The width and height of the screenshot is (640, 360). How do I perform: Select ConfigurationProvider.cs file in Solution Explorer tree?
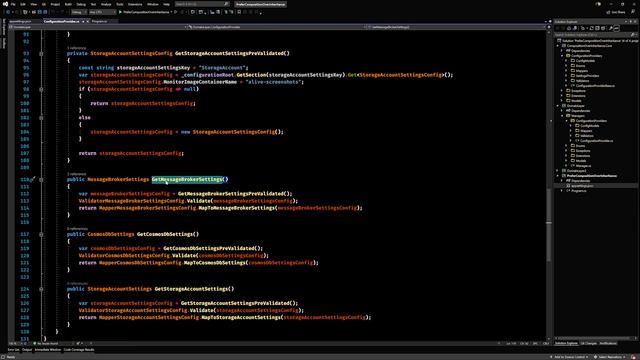[596, 141]
